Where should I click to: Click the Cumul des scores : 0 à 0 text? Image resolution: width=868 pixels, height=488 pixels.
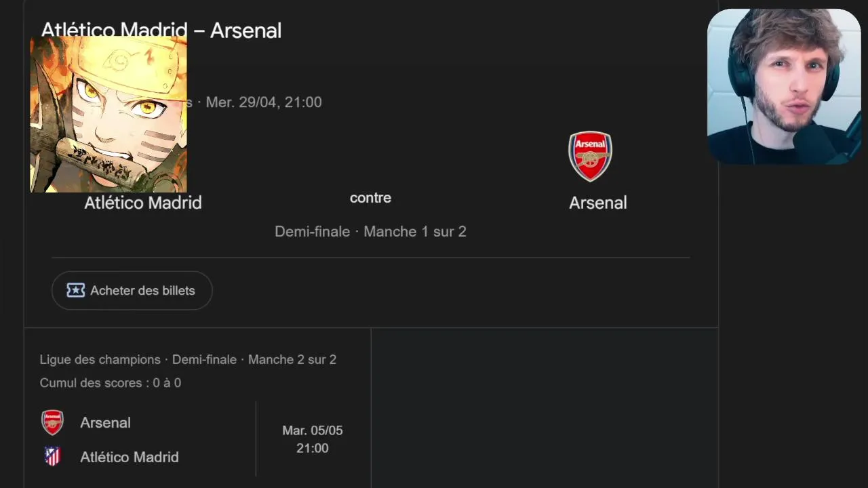click(110, 383)
